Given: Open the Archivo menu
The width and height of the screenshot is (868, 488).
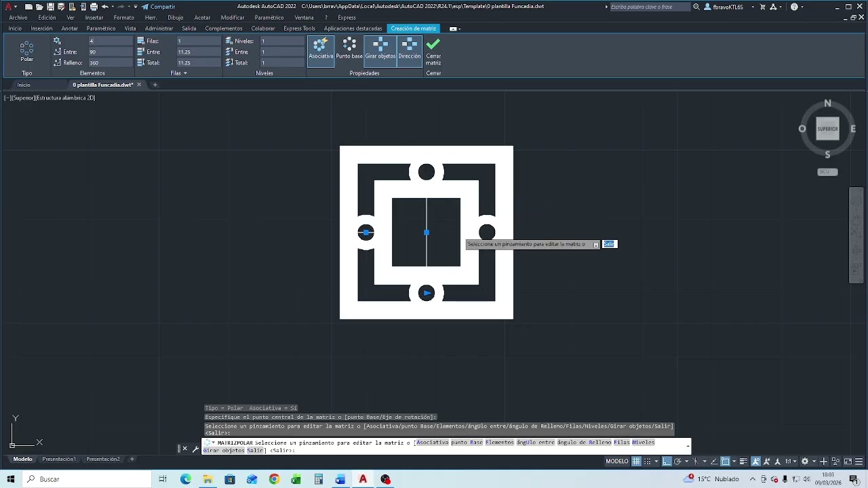Looking at the screenshot, I should [x=18, y=18].
